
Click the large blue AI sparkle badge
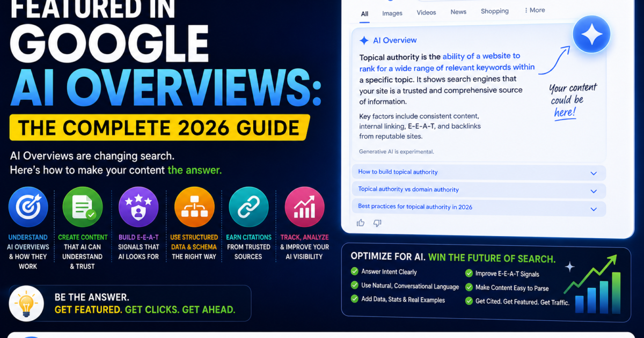click(x=591, y=34)
